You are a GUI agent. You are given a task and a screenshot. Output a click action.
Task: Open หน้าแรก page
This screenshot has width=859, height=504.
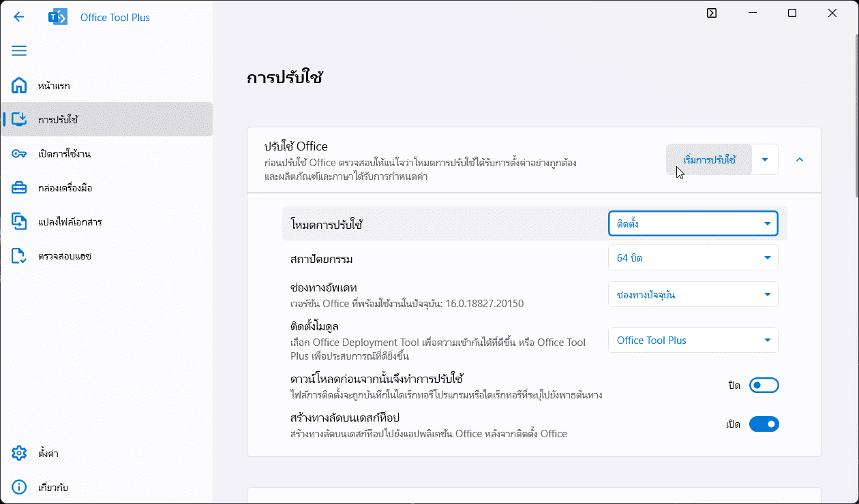pyautogui.click(x=106, y=86)
